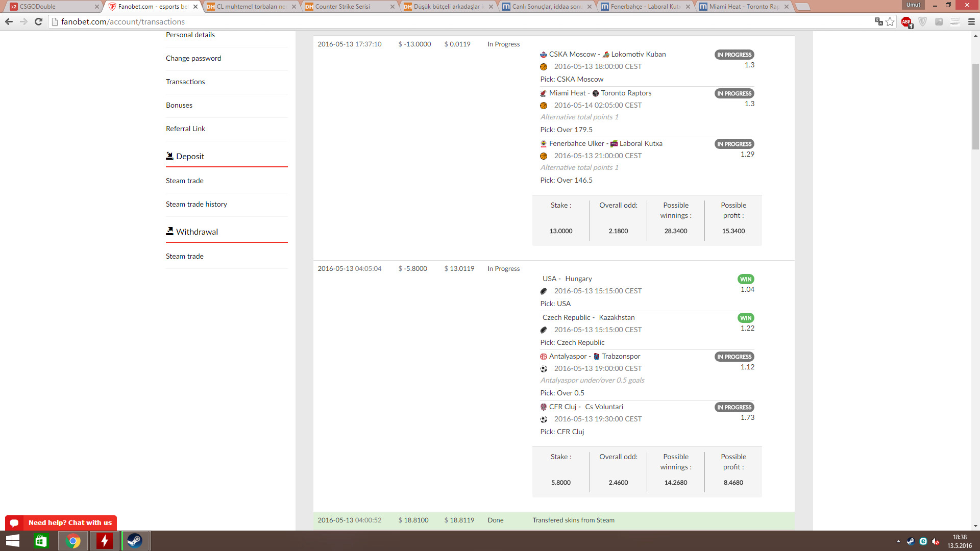The image size is (980, 551).
Task: Click the Steam icon in the system tray
Action: pos(911,541)
